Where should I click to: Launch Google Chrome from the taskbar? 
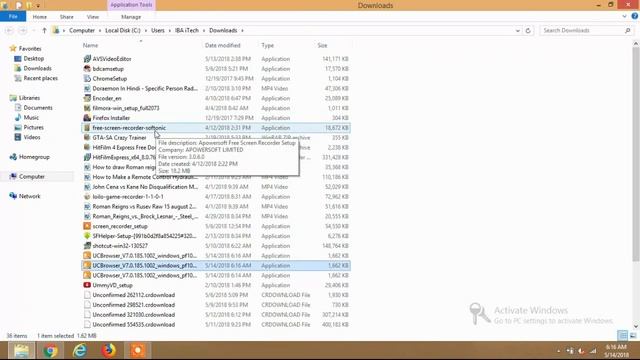tap(50, 351)
